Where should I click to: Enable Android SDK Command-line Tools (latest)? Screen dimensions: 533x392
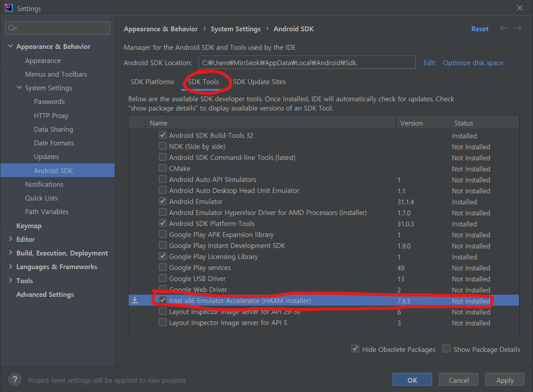(163, 157)
